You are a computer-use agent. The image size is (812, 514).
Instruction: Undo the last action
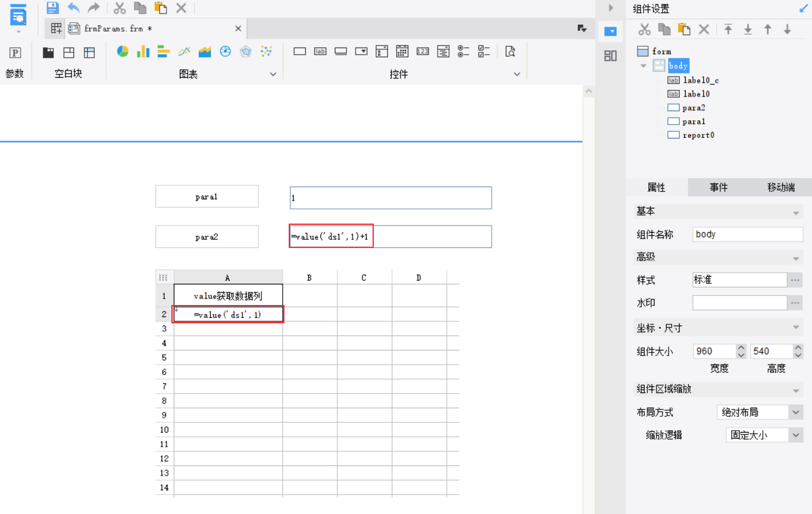coord(74,8)
